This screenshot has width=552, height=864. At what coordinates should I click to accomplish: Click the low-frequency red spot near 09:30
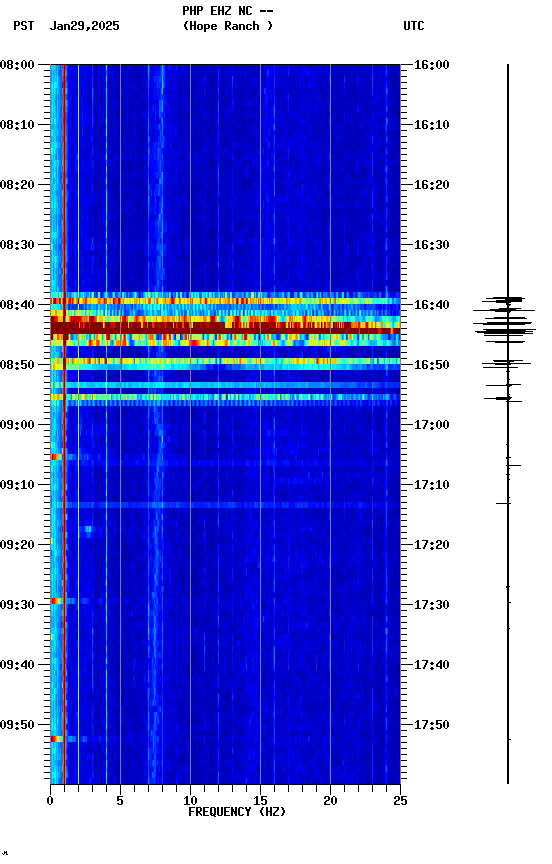coord(56,601)
